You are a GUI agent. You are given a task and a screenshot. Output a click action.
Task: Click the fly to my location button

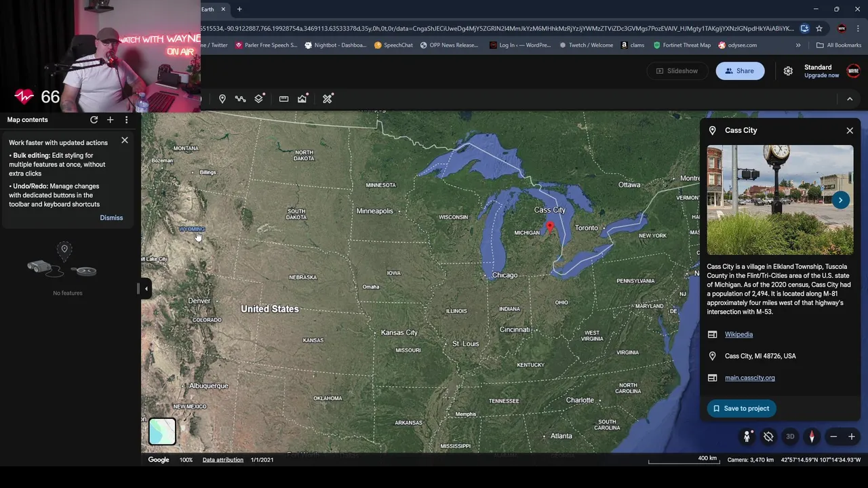[768, 437]
